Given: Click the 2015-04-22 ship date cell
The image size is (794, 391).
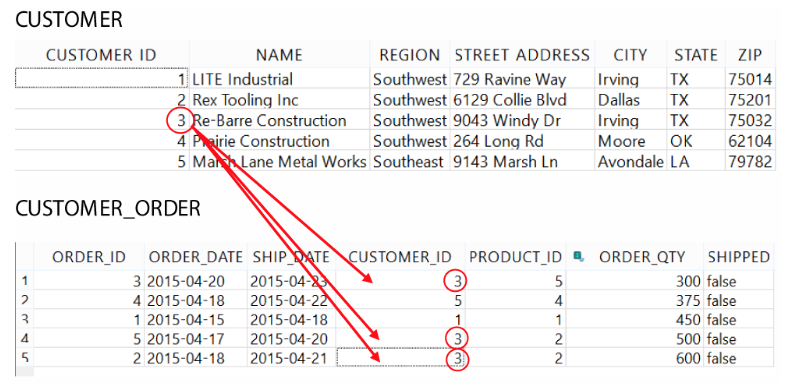Looking at the screenshot, I should pyautogui.click(x=291, y=300).
